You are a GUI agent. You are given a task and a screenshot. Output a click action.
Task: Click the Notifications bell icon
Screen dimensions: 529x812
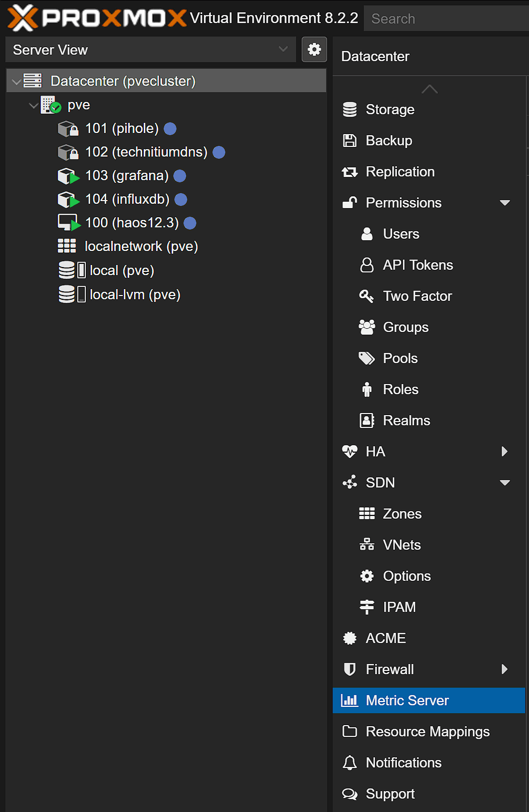click(350, 763)
